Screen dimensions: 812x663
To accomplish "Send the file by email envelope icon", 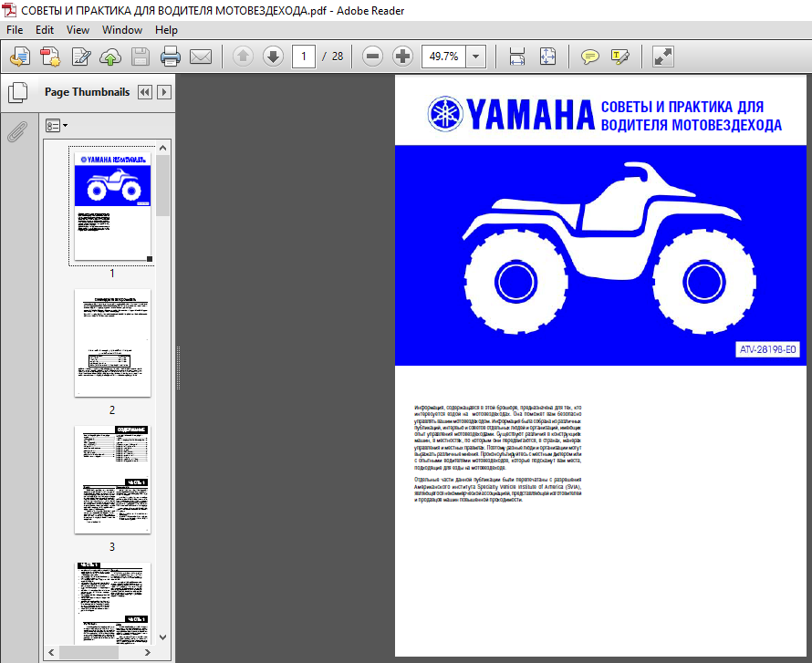I will [201, 57].
